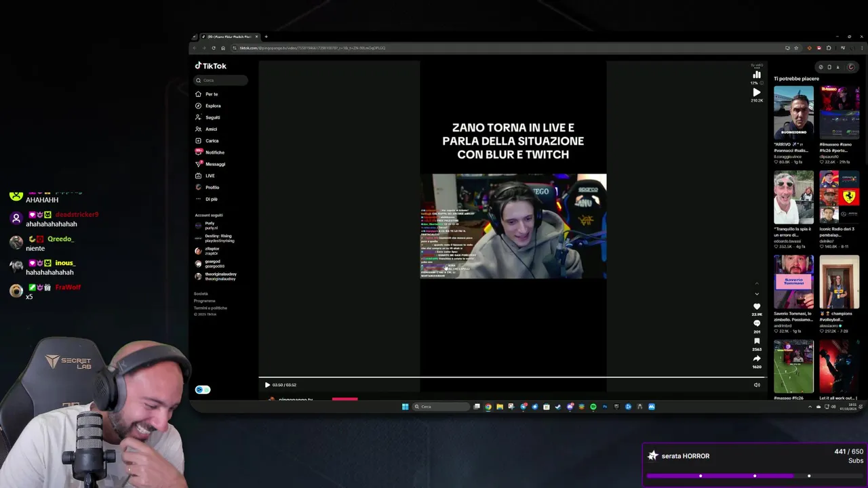Reload the page in the browser
Screen dimensions: 868x488
click(x=214, y=48)
